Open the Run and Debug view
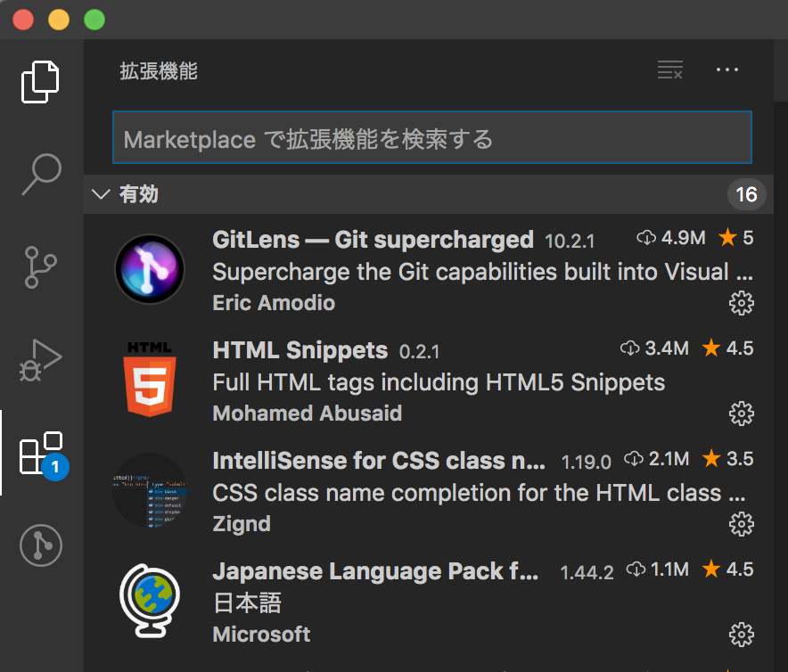 pyautogui.click(x=41, y=360)
